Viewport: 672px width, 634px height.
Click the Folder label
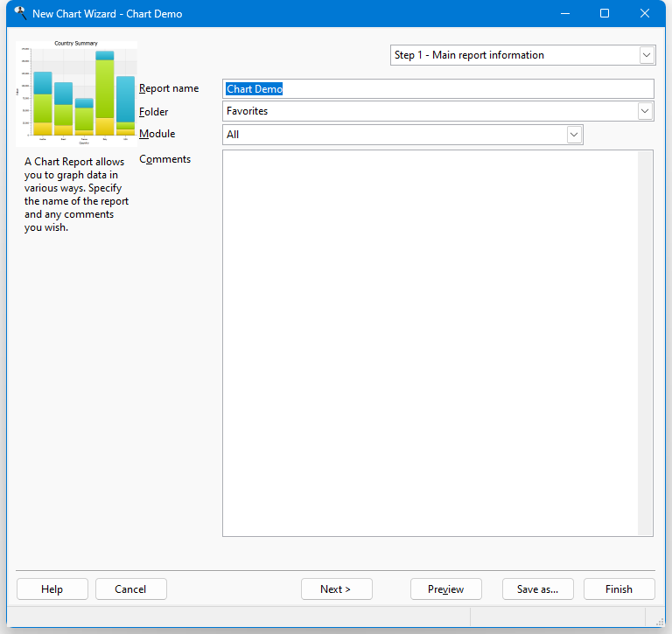(x=153, y=112)
